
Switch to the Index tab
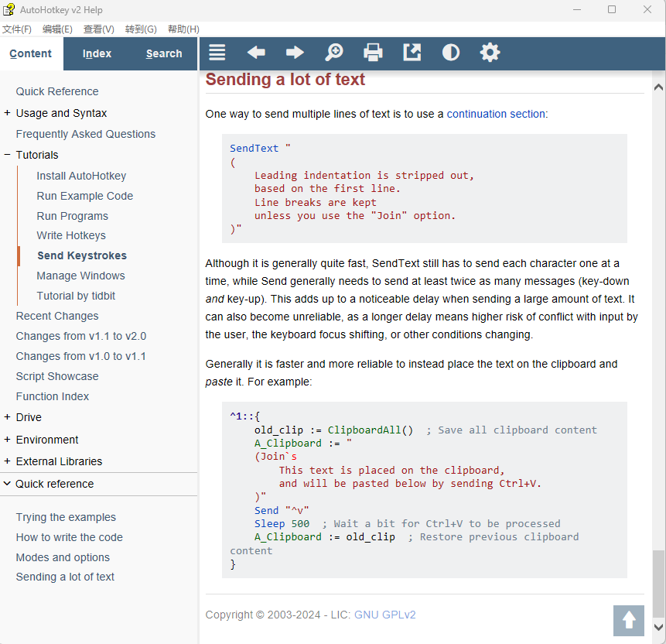click(97, 53)
